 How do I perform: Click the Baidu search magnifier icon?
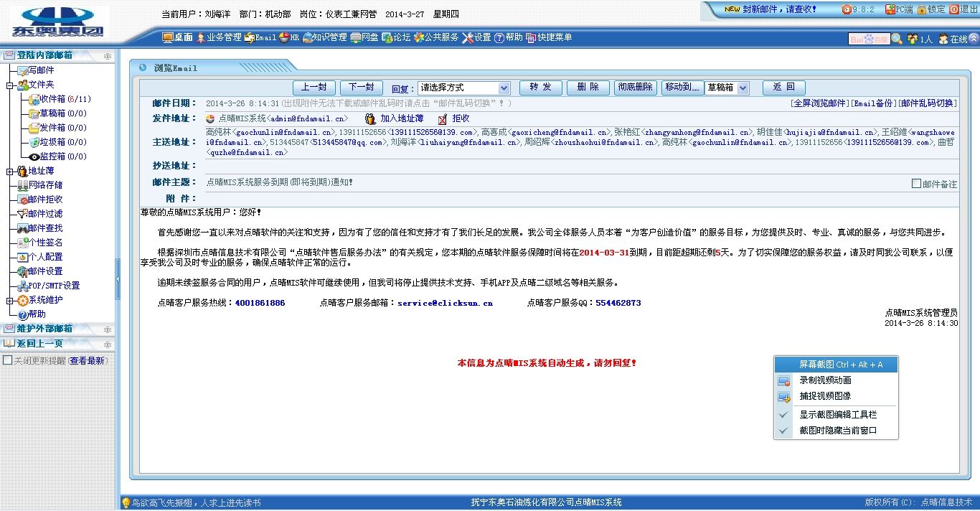click(x=897, y=39)
